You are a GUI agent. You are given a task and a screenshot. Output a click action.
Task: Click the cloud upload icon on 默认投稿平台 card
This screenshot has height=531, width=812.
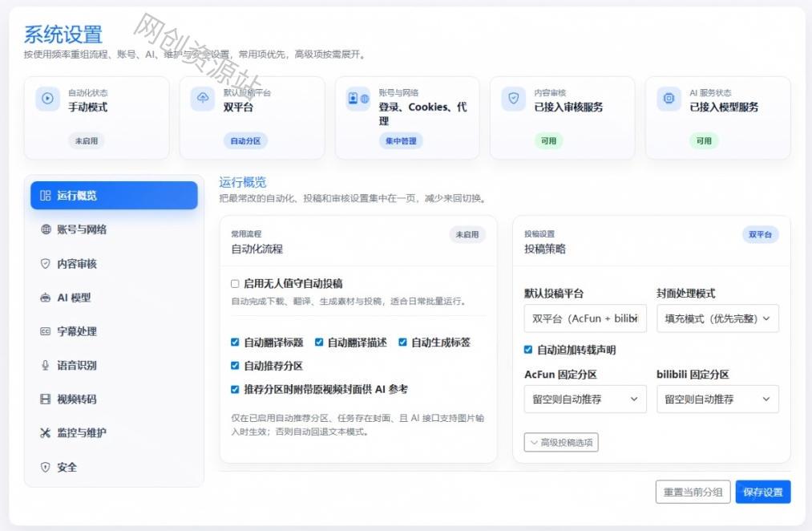203,98
